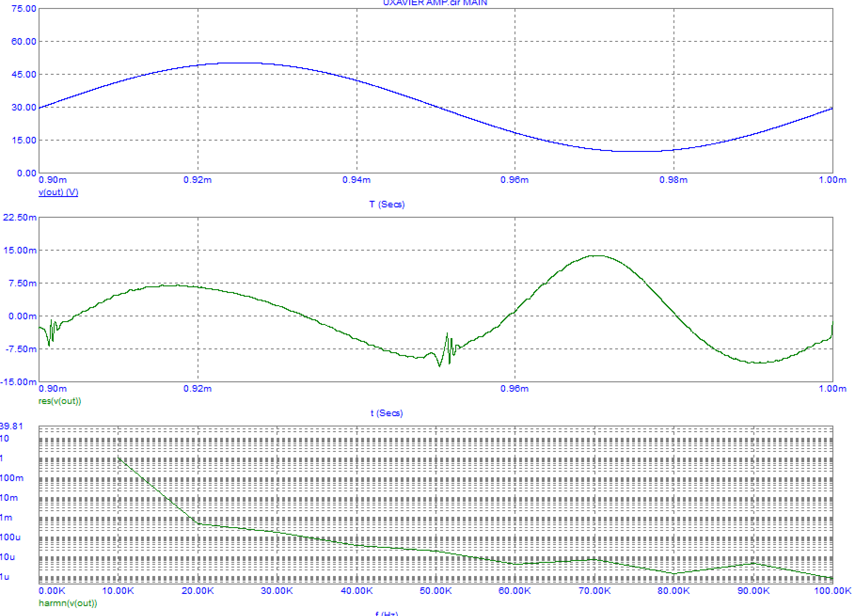
Task: Click the '80.00K' frequency label
Action: point(673,591)
